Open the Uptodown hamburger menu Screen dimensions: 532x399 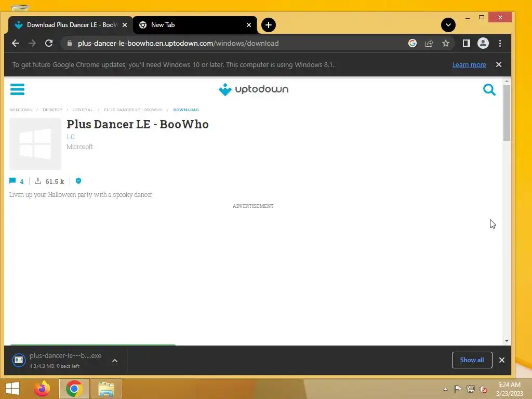(17, 89)
